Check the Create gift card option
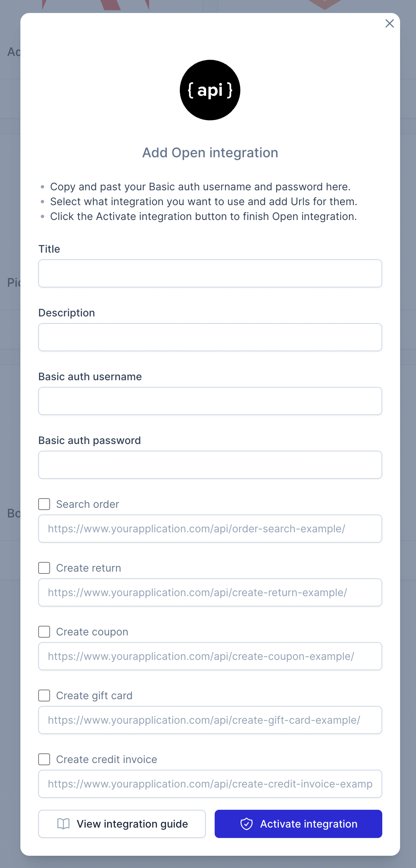The height and width of the screenshot is (868, 416). pos(44,696)
